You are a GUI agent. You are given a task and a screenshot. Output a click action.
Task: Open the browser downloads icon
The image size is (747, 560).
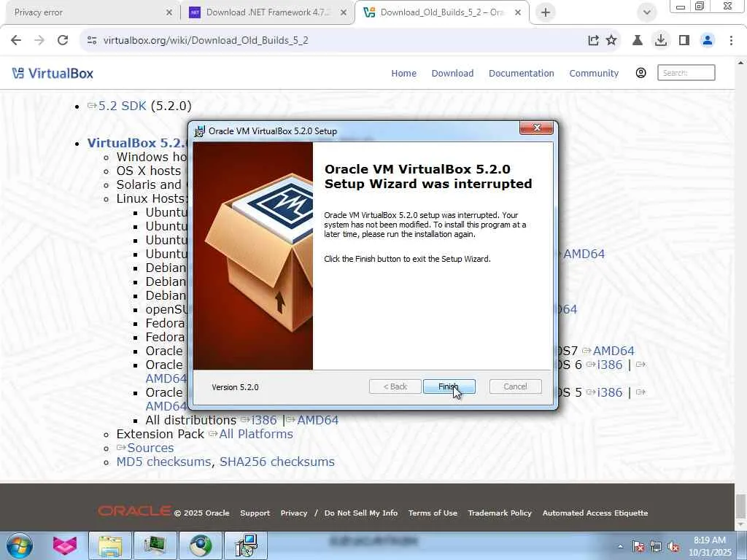(661, 41)
